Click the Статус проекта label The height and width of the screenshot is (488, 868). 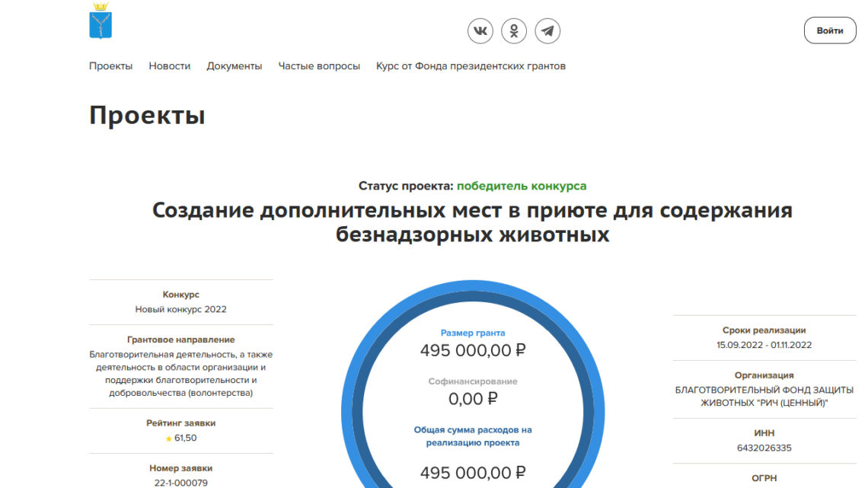tap(406, 186)
